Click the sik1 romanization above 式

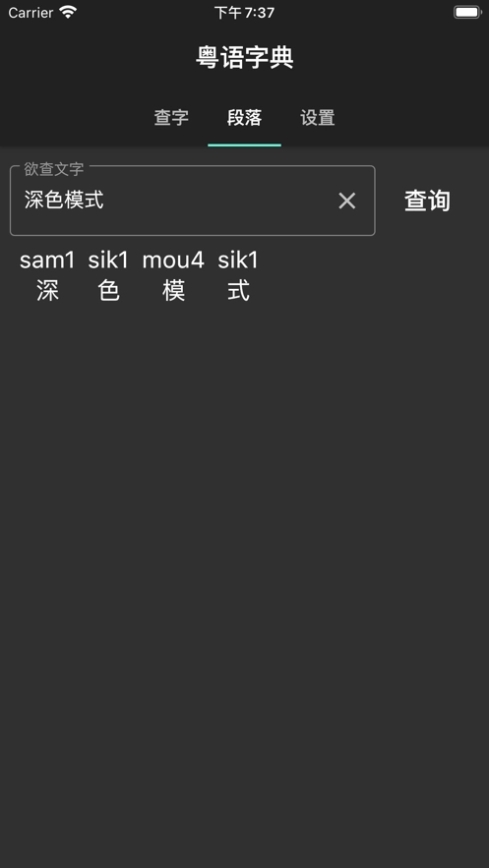(x=238, y=260)
